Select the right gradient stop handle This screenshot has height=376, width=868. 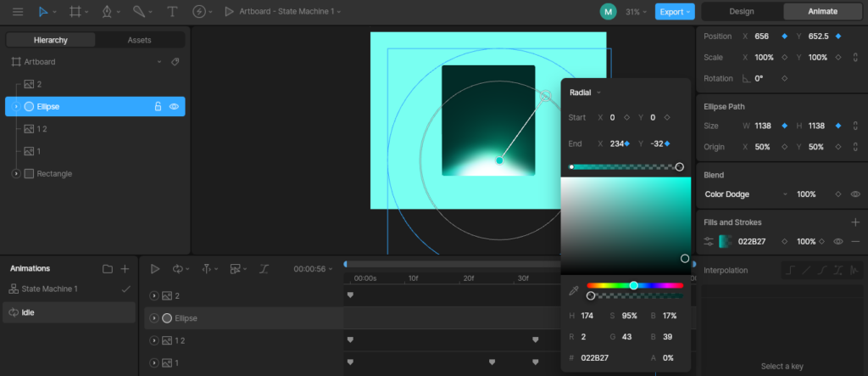click(679, 167)
